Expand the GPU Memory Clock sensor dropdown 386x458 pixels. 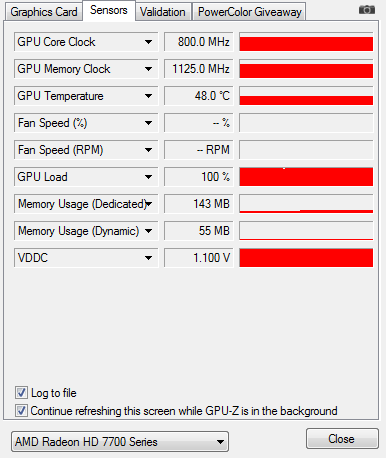tap(148, 69)
